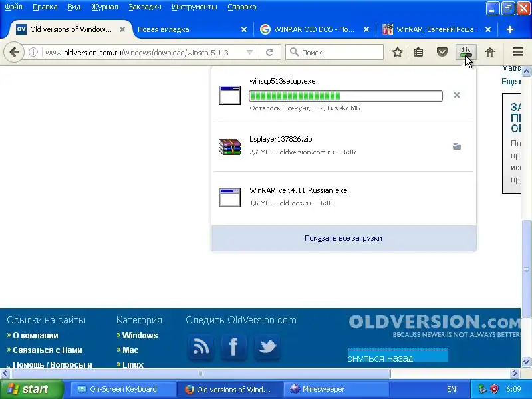Open the Правка menu

[x=45, y=7]
